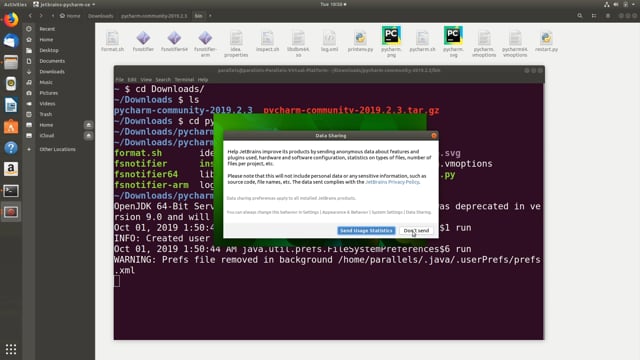The image size is (640, 360).
Task: Open Firefox from the dock
Action: coord(11,20)
